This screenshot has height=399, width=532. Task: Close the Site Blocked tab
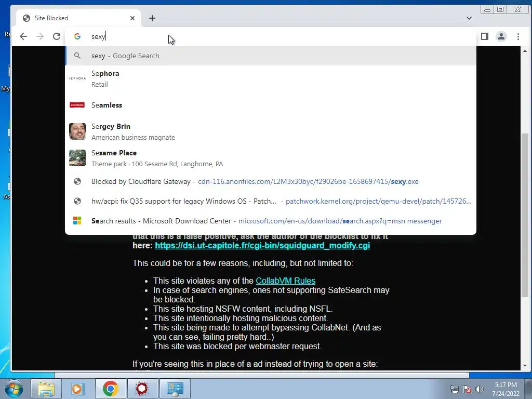[x=132, y=18]
